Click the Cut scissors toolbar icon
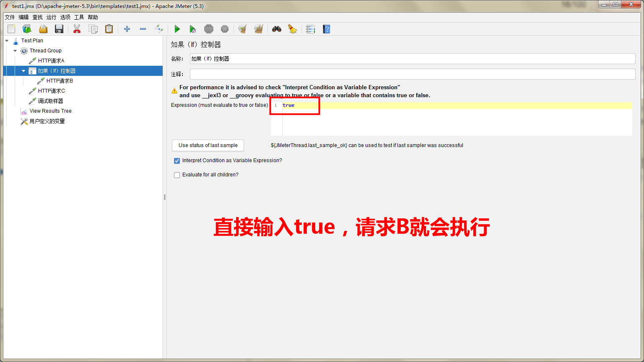Image resolution: width=644 pixels, height=362 pixels. pyautogui.click(x=77, y=29)
